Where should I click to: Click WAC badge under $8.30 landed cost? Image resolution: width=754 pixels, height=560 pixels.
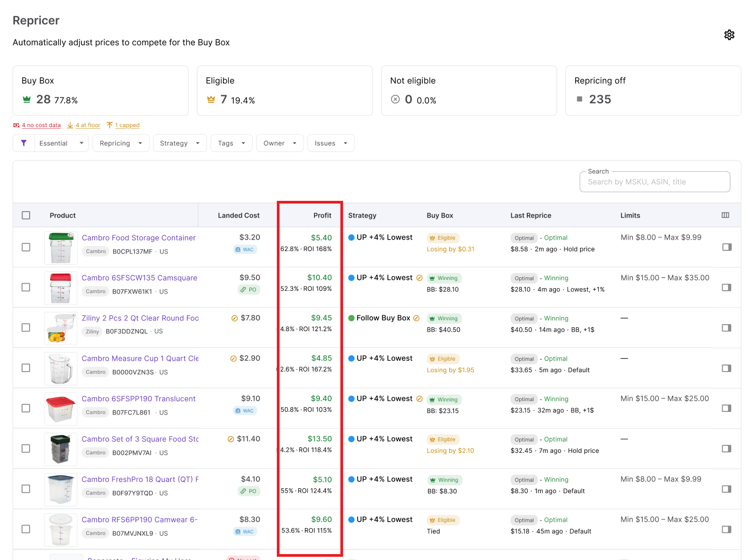tap(245, 531)
